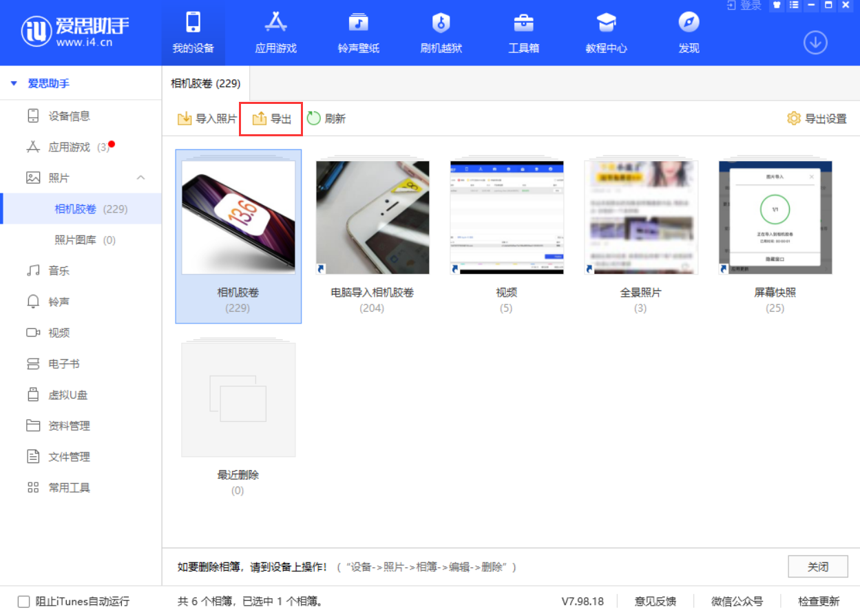The image size is (860, 616).
Task: Switch to the 相机胶卷 (229) tab
Action: tap(205, 83)
